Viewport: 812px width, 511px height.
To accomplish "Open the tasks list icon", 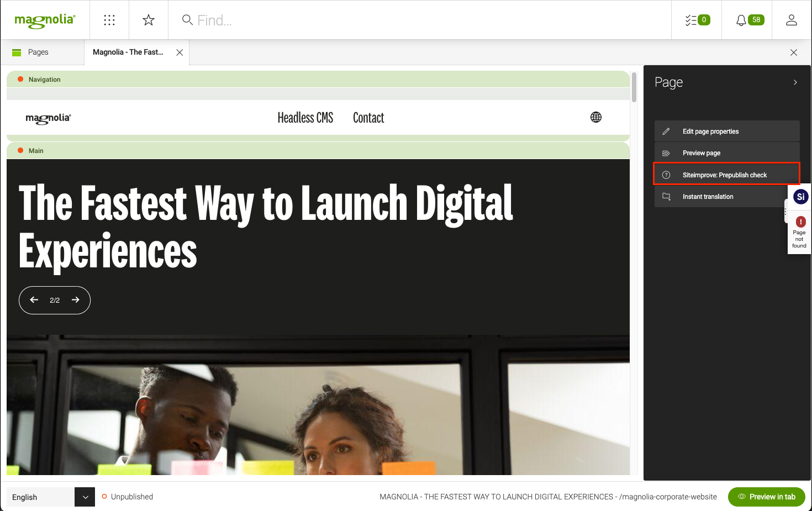I will pos(697,20).
